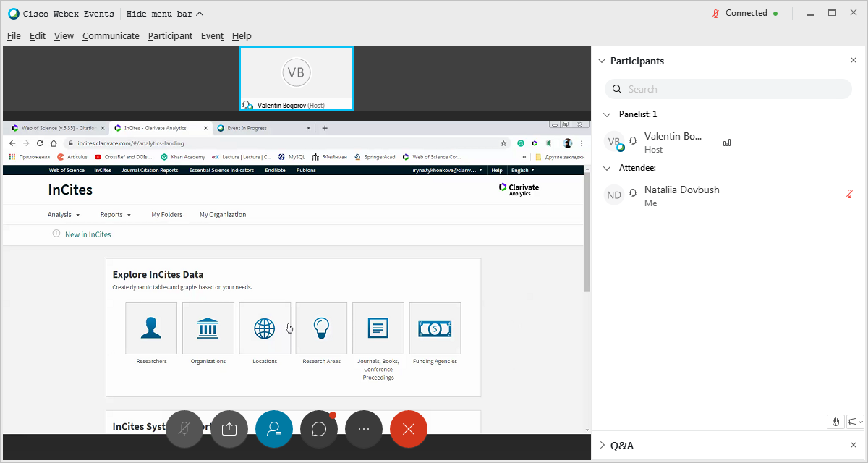Click the Connected status indicator
Screen dimensions: 868x463
pos(746,13)
